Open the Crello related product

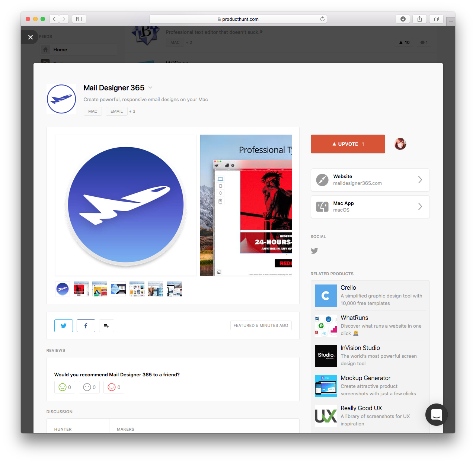coord(370,296)
